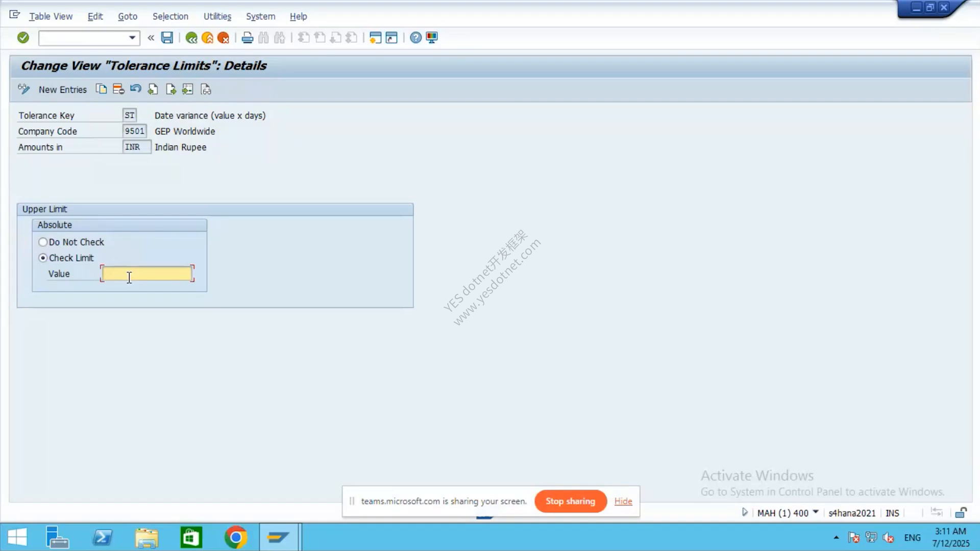Click the Undo Change icon
The image size is (980, 551).
(x=135, y=89)
